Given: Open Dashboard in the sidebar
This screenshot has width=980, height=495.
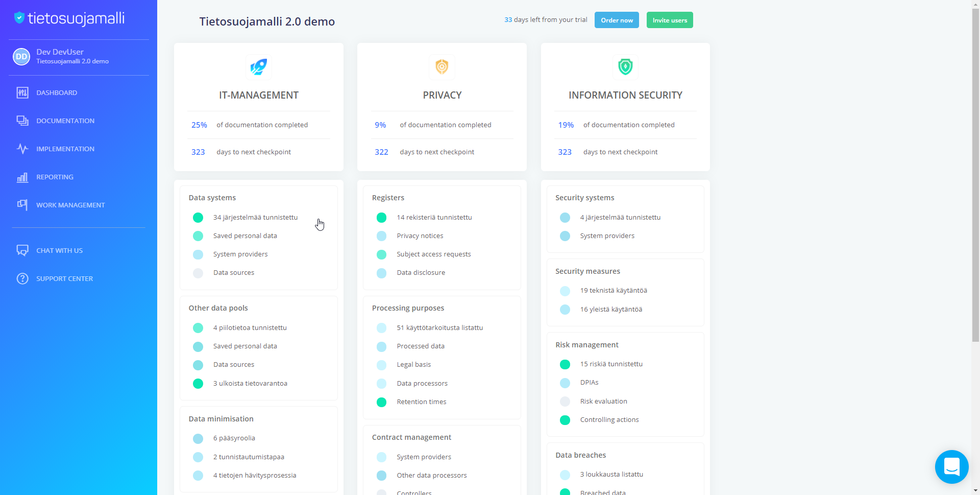Looking at the screenshot, I should click(x=57, y=92).
